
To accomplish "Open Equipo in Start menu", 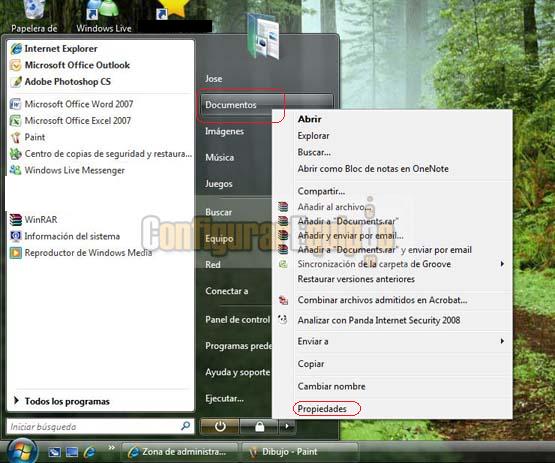I will point(219,239).
